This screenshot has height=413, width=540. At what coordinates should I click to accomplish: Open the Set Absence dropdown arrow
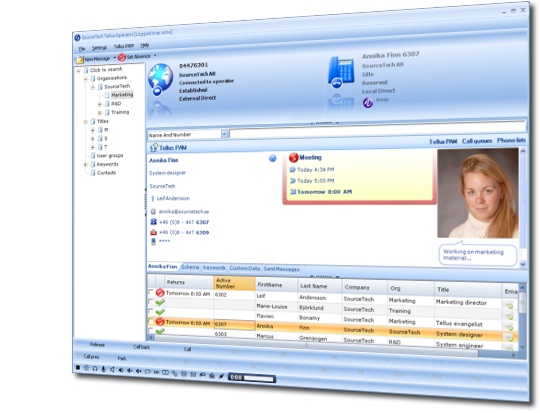(x=155, y=55)
